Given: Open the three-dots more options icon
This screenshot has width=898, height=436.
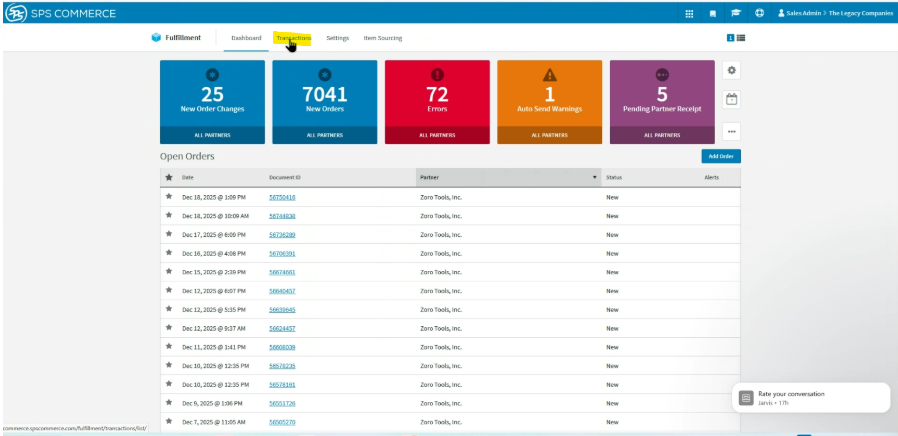Looking at the screenshot, I should pos(731,131).
